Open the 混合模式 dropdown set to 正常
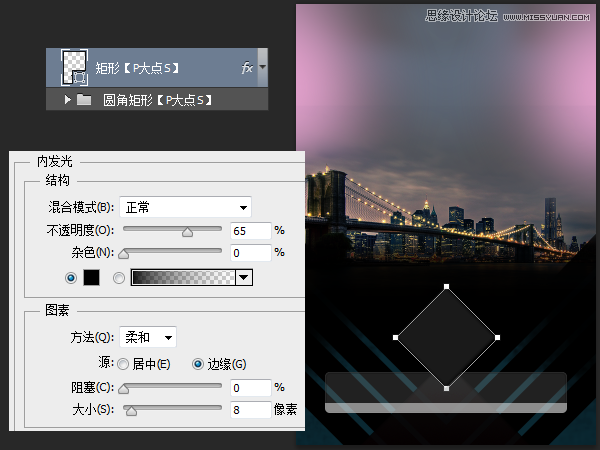Screen dimensions: 600x450 [186, 207]
